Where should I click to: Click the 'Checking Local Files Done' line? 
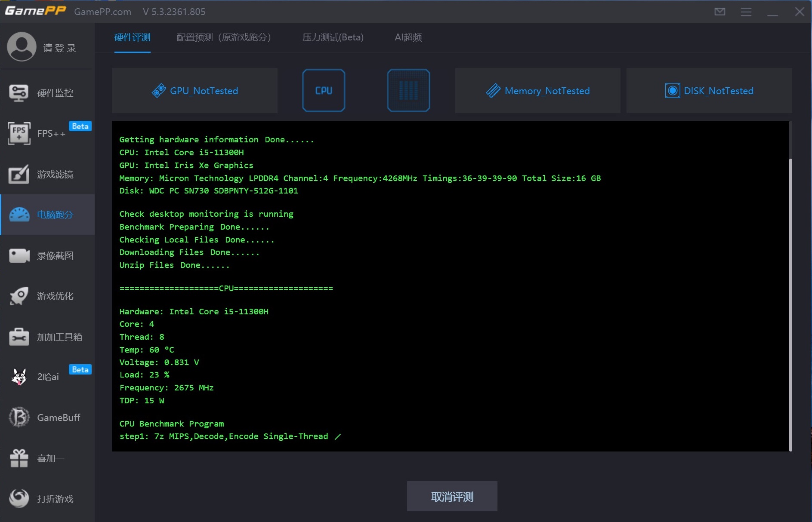[197, 240]
